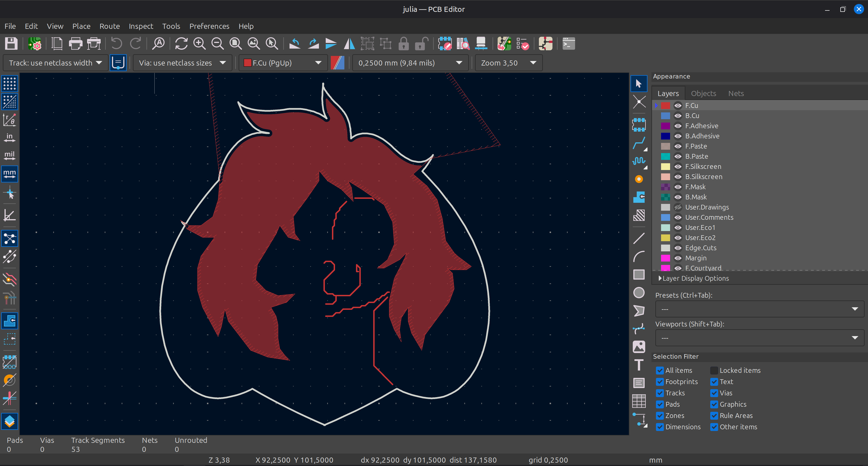This screenshot has width=868, height=466.
Task: Select the Add Via tool
Action: [x=638, y=179]
